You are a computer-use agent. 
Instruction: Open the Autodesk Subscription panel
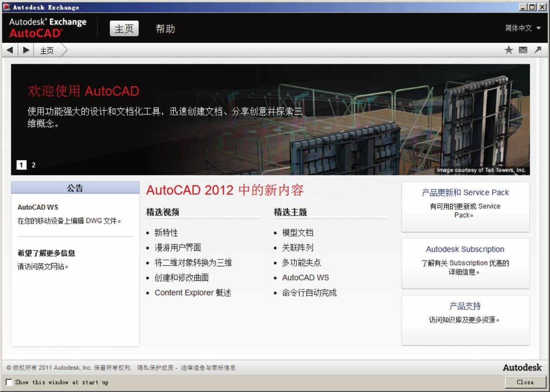[465, 264]
